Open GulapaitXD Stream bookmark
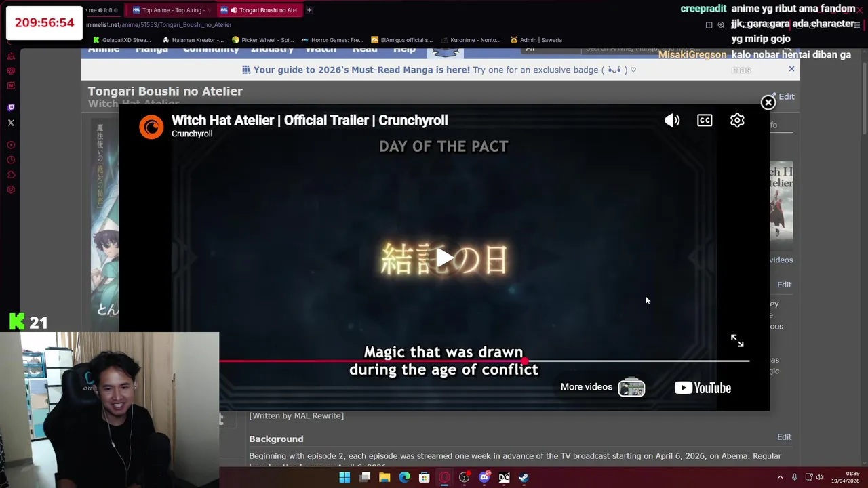Viewport: 868px width, 488px height. tap(121, 40)
